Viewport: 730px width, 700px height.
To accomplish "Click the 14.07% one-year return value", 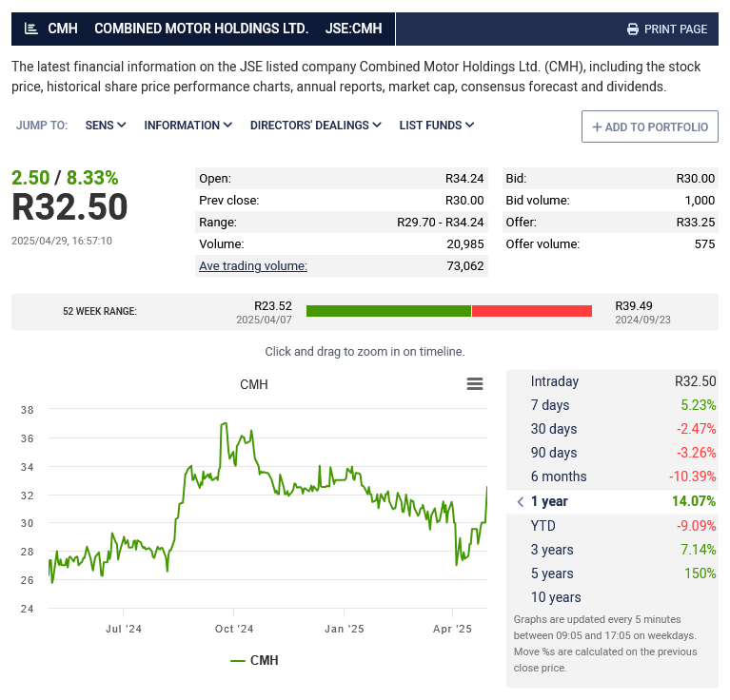I will pyautogui.click(x=694, y=501).
